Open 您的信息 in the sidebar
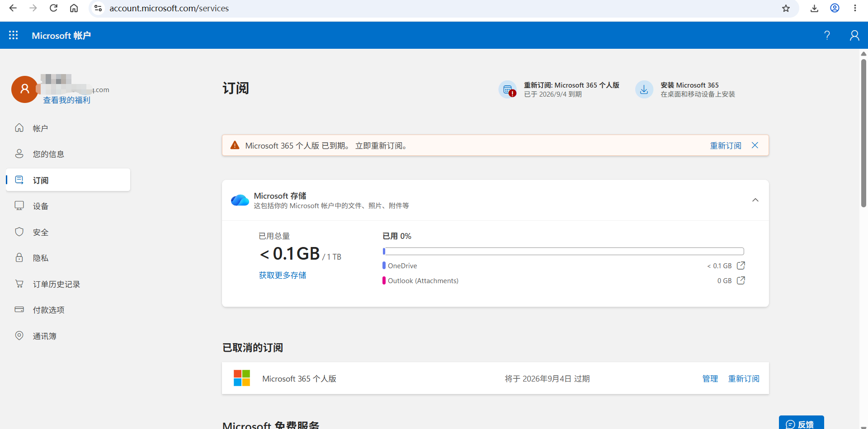Screen dimensions: 868x429 [68, 154]
